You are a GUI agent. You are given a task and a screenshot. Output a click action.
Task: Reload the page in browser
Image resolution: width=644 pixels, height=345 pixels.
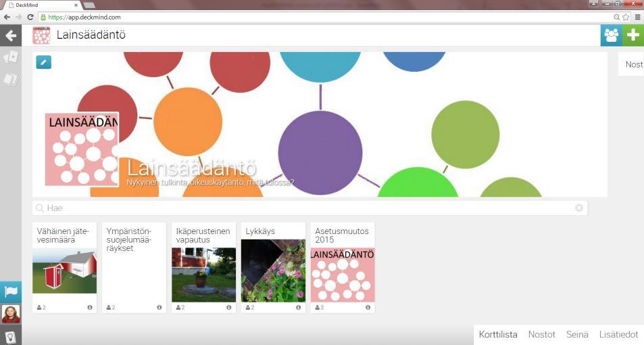coord(30,17)
